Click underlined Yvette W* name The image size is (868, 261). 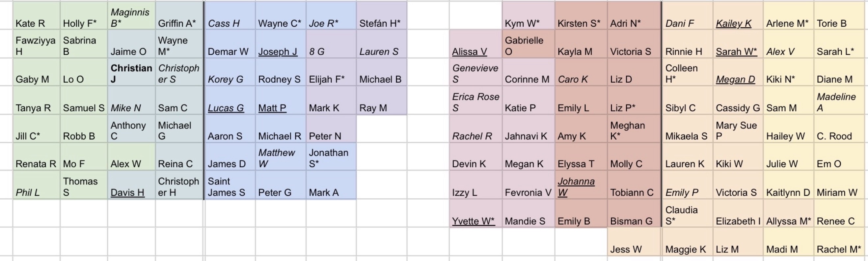point(474,221)
